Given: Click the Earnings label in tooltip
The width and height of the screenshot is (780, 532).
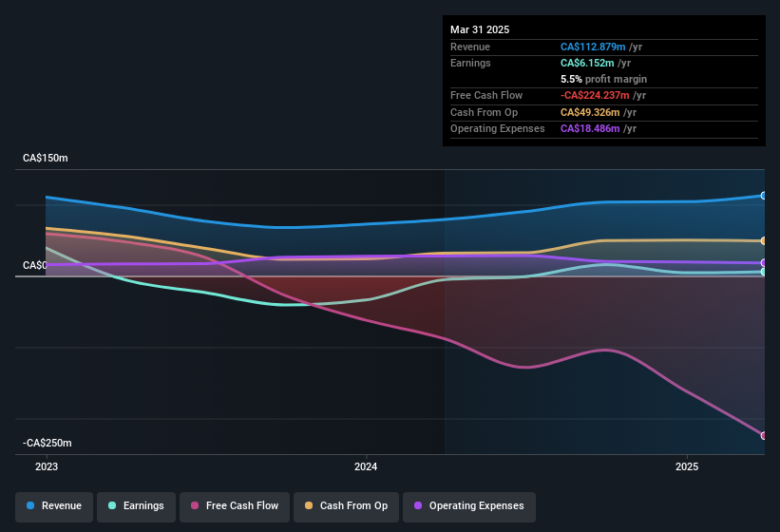Looking at the screenshot, I should pos(470,63).
